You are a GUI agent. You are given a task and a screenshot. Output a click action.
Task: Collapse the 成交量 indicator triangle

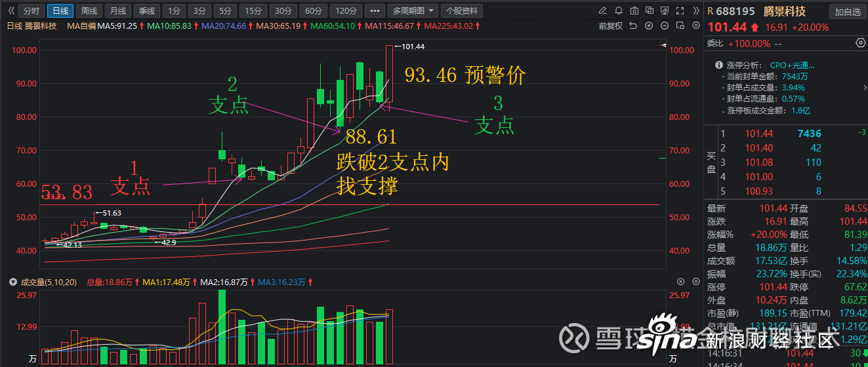pos(14,282)
